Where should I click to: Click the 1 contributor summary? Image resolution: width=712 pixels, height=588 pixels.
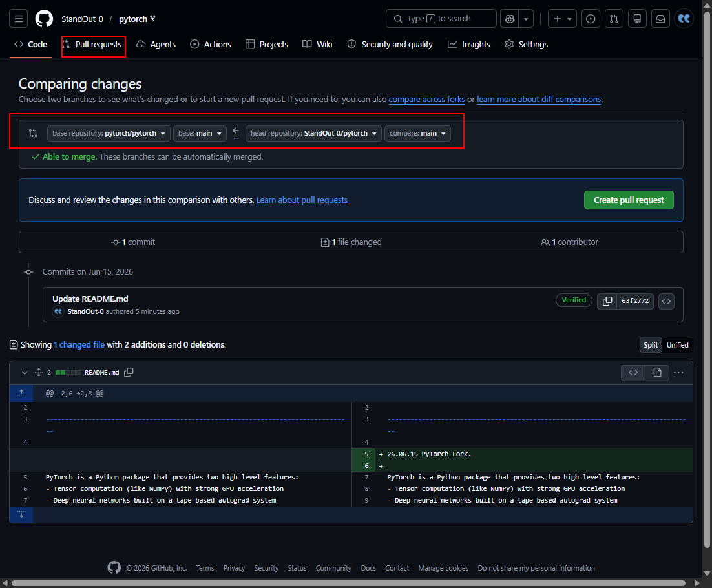(x=569, y=242)
